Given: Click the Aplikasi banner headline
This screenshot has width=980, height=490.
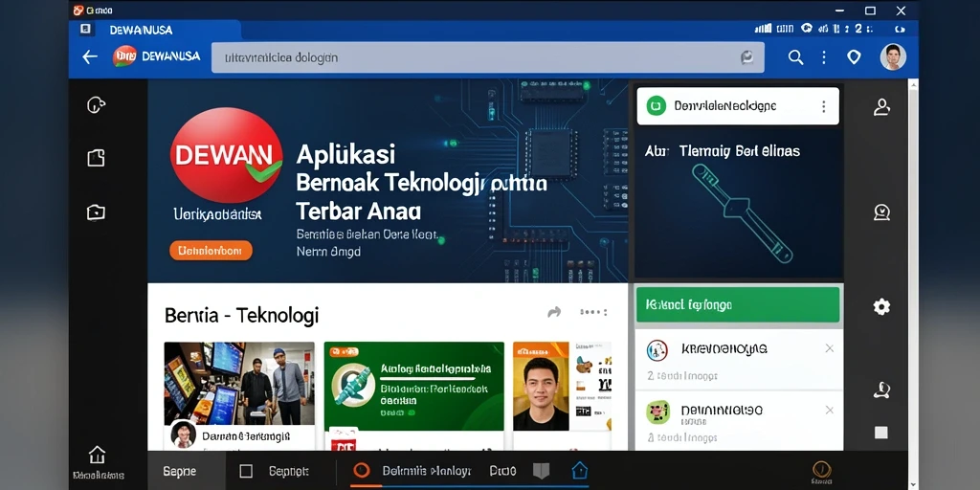Looking at the screenshot, I should [x=345, y=154].
